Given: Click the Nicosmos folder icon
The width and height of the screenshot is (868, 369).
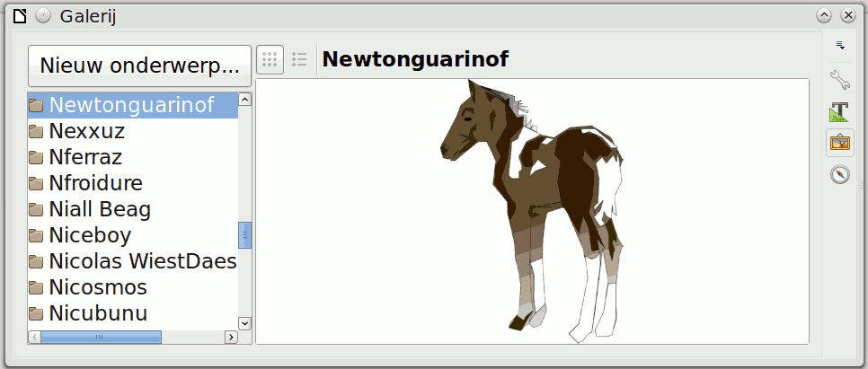Looking at the screenshot, I should 36,287.
